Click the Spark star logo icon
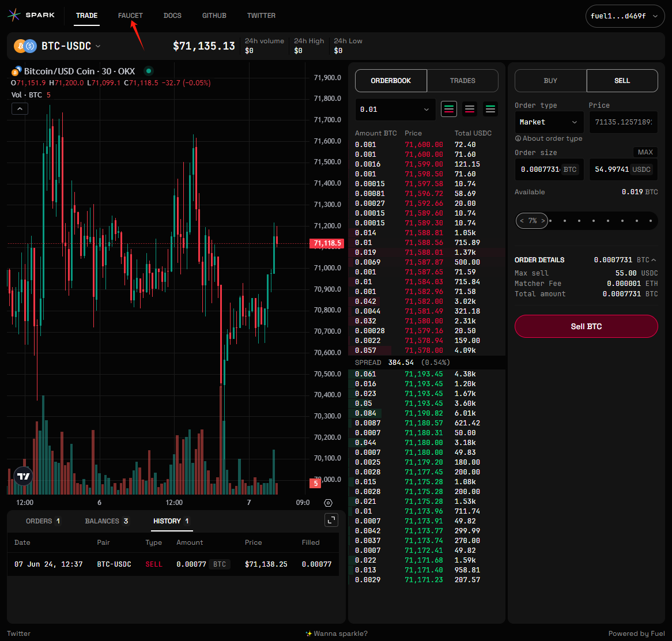The image size is (672, 641). click(x=14, y=15)
